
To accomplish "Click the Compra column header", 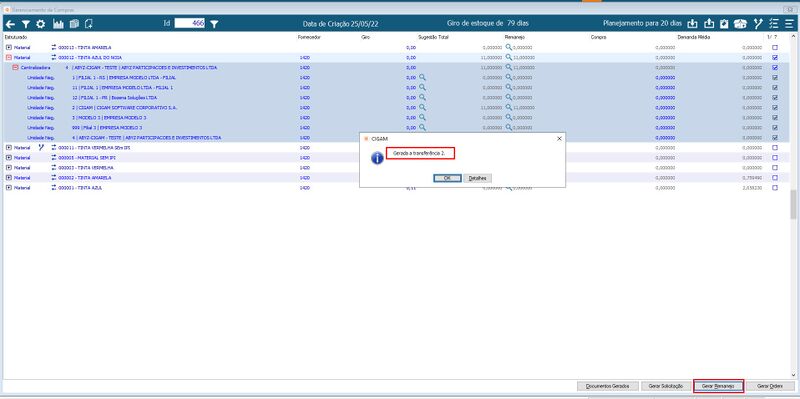I will tap(598, 37).
